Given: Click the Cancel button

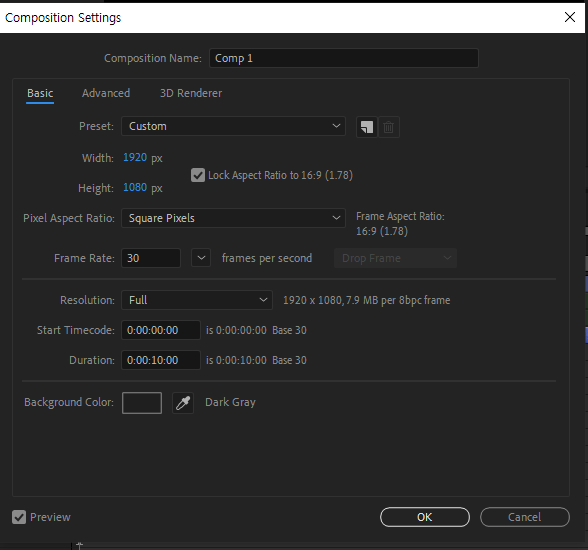Looking at the screenshot, I should coord(525,517).
